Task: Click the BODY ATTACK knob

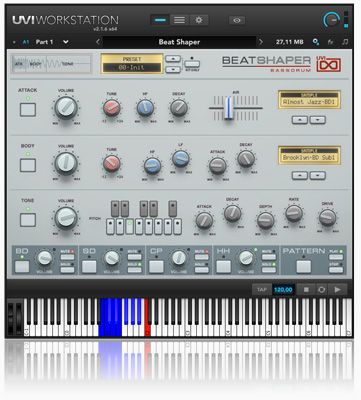Action: click(217, 166)
